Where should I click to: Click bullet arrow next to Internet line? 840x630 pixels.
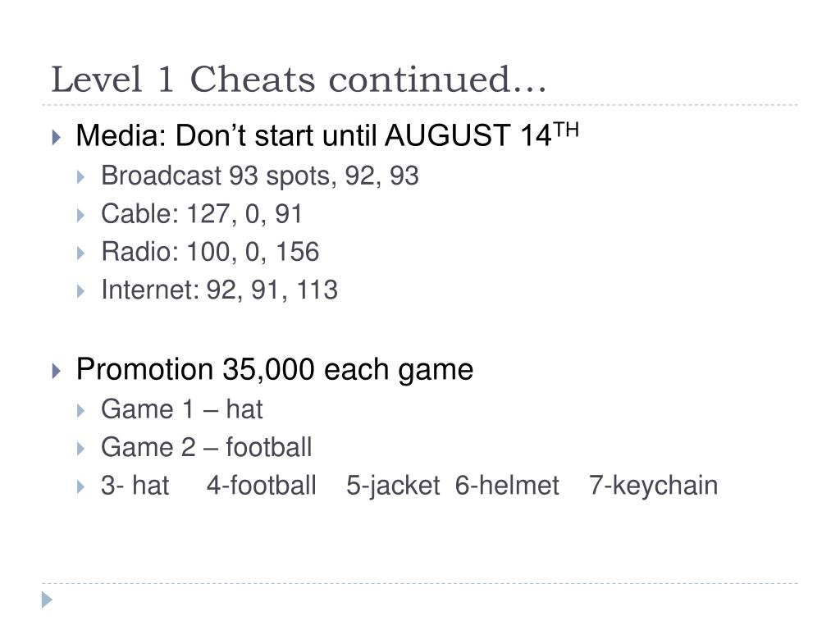pyautogui.click(x=81, y=291)
